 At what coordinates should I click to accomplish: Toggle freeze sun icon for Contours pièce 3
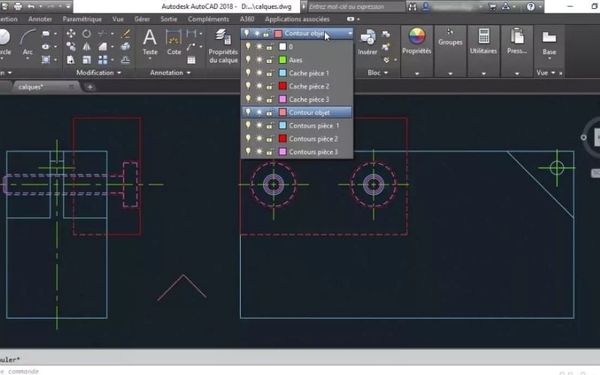coord(259,152)
